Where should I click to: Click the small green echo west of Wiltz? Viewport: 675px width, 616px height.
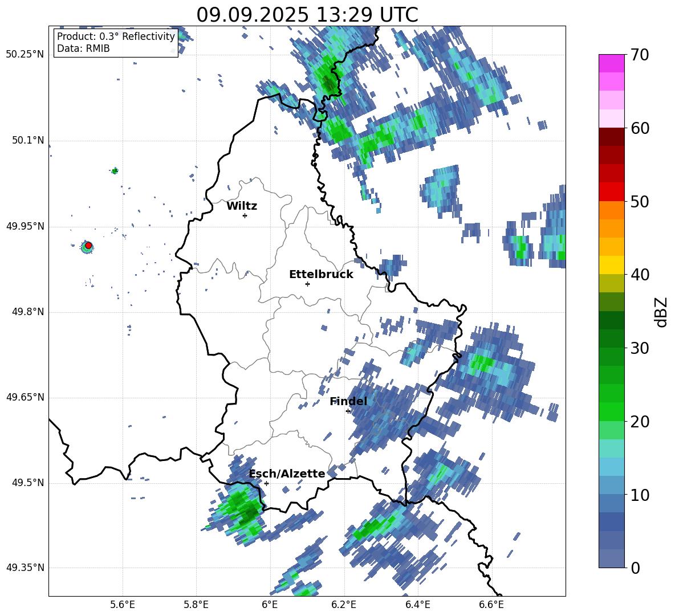click(115, 171)
